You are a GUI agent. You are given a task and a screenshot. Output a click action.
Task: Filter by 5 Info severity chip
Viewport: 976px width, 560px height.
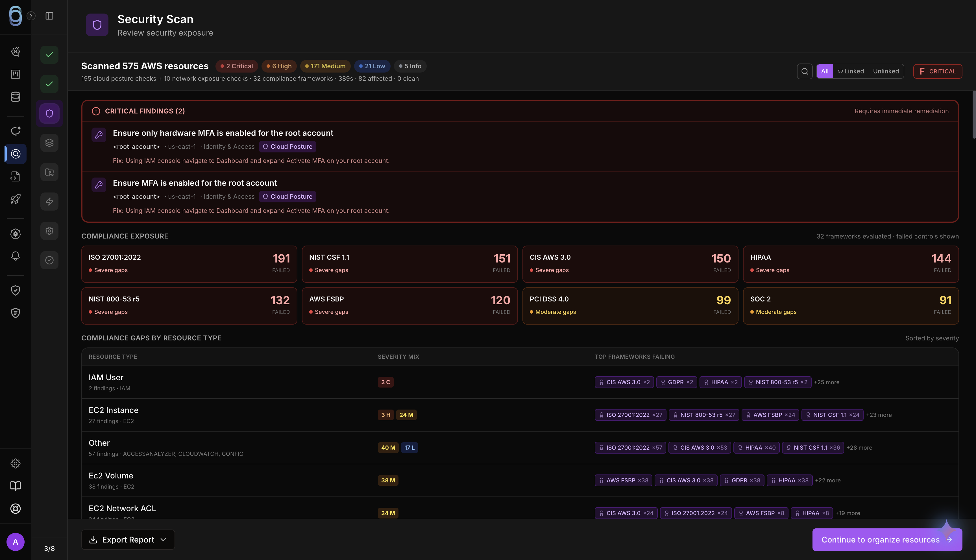[x=410, y=66]
